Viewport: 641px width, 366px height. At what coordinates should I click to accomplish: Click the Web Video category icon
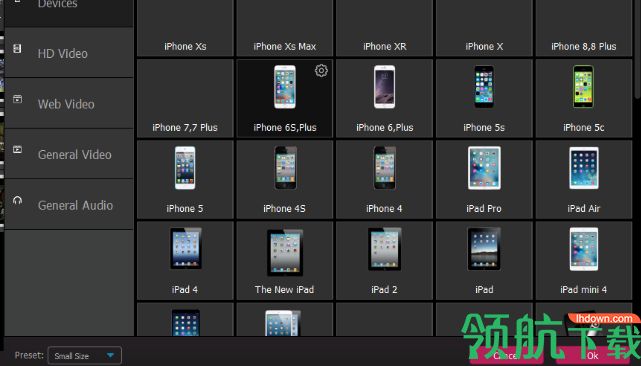[17, 99]
